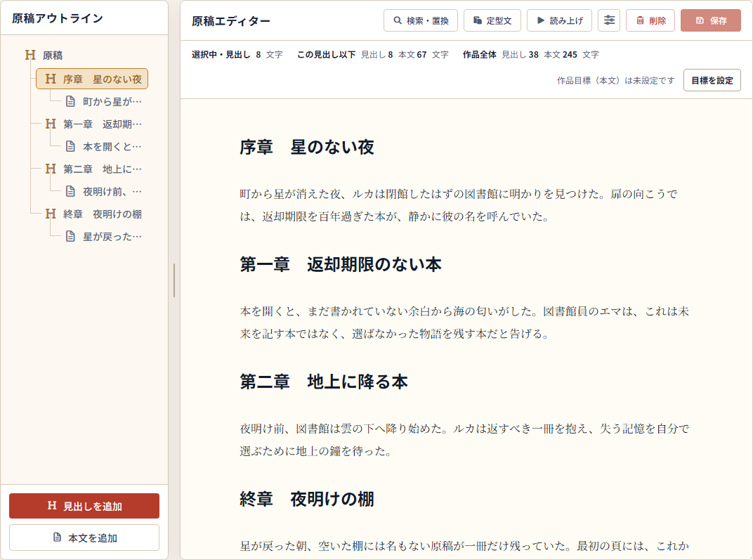Image resolution: width=753 pixels, height=560 pixels.
Task: Click the document icon beside 本を開くと…
Action: (70, 146)
